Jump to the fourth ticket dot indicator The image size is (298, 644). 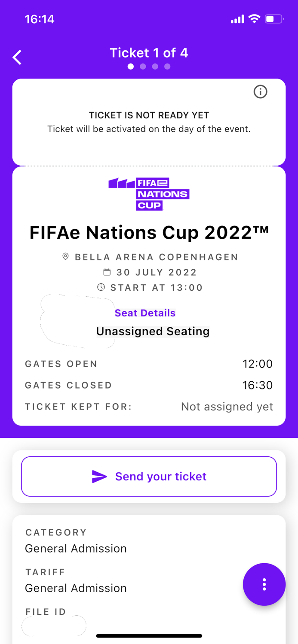click(167, 67)
